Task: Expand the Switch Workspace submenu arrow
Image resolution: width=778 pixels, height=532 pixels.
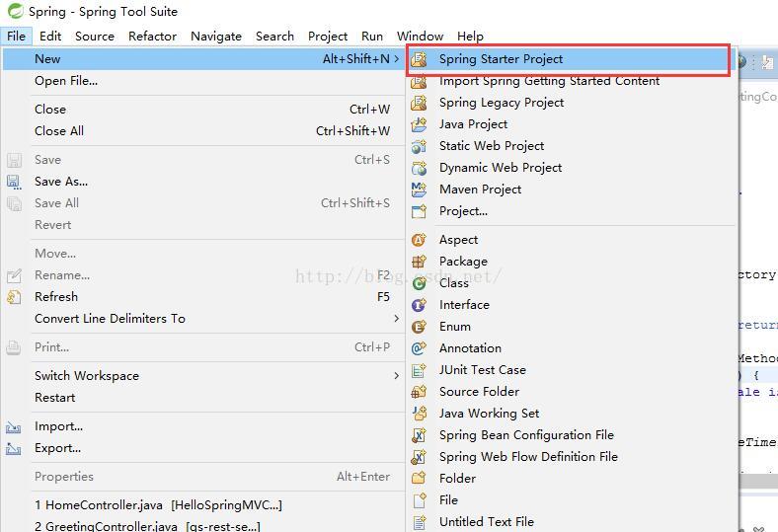Action: point(397,376)
